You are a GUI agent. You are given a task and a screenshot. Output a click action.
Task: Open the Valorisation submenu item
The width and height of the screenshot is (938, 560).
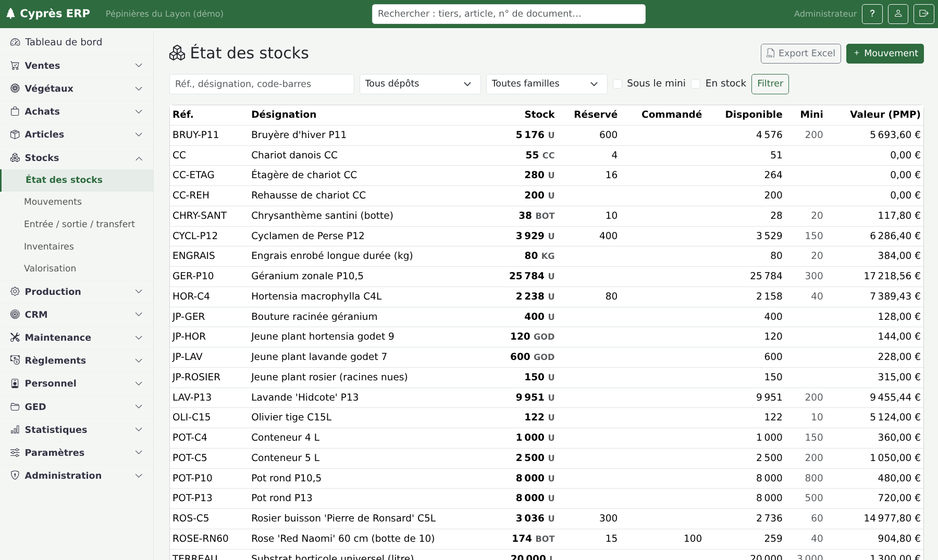pyautogui.click(x=50, y=268)
